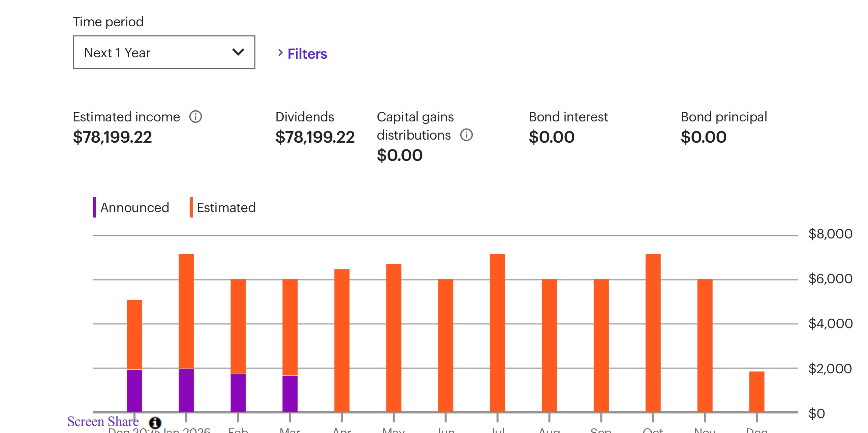
Task: Select the purple announced March bar segment
Action: pos(290,394)
